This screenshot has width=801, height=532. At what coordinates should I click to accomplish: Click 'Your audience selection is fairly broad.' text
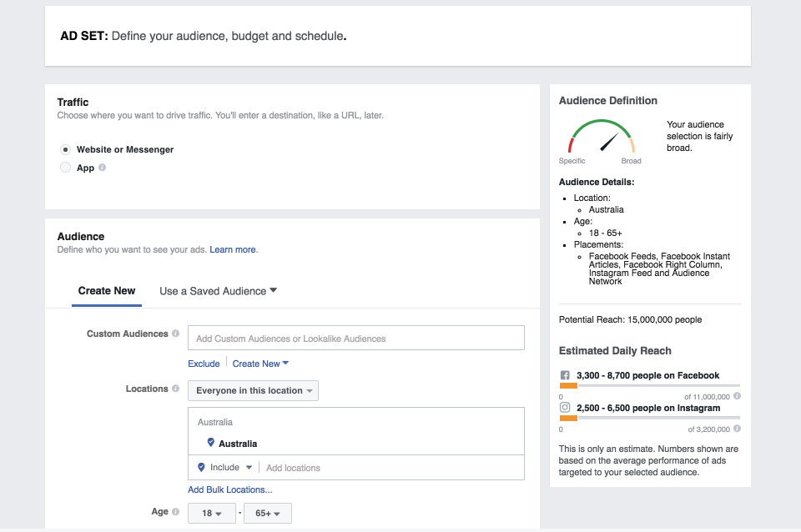pos(699,136)
